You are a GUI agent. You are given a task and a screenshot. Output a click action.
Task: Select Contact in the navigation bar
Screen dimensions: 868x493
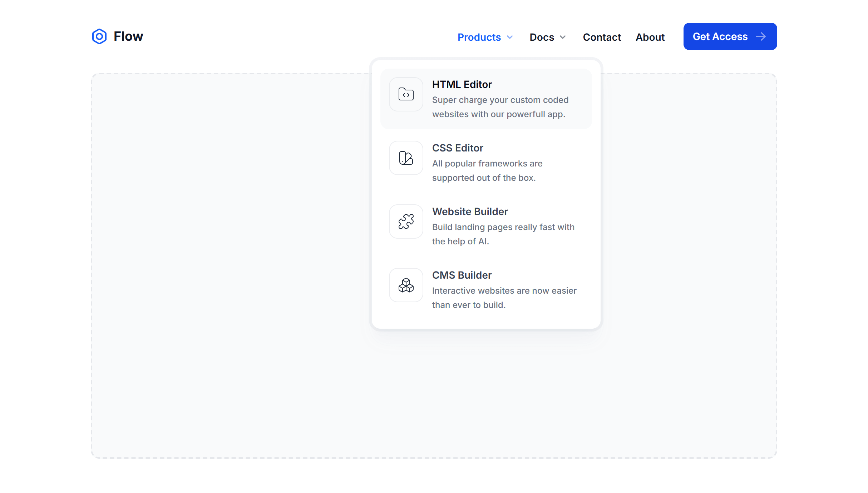pyautogui.click(x=602, y=37)
